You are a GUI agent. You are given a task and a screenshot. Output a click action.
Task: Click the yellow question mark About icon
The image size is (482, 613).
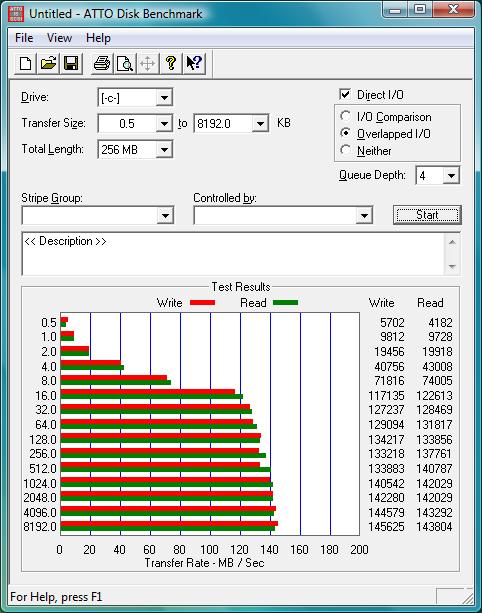click(x=170, y=63)
